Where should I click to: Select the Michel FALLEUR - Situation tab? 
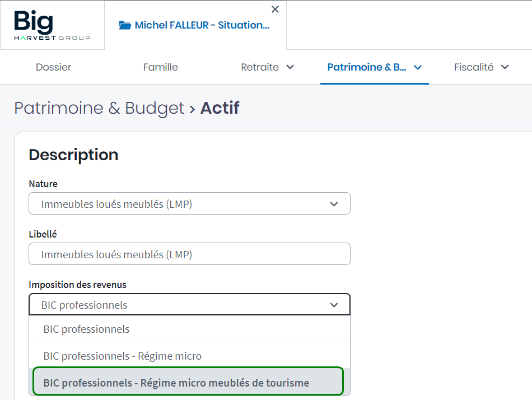pyautogui.click(x=202, y=25)
